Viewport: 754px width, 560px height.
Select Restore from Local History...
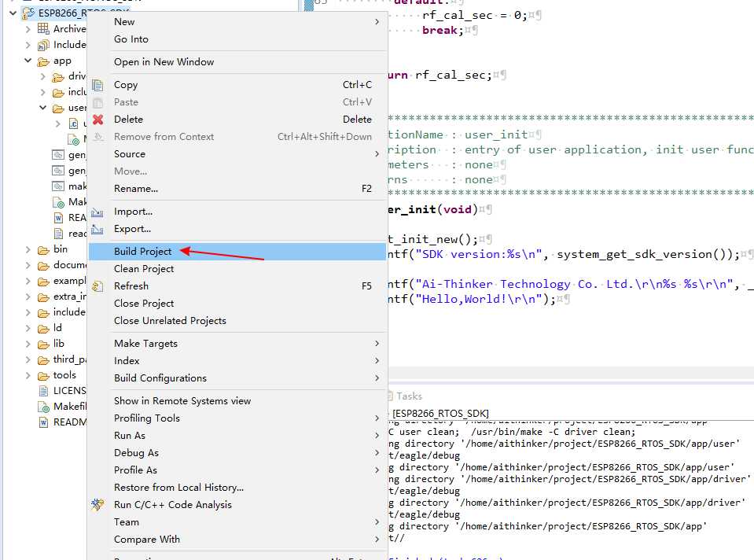click(237, 488)
